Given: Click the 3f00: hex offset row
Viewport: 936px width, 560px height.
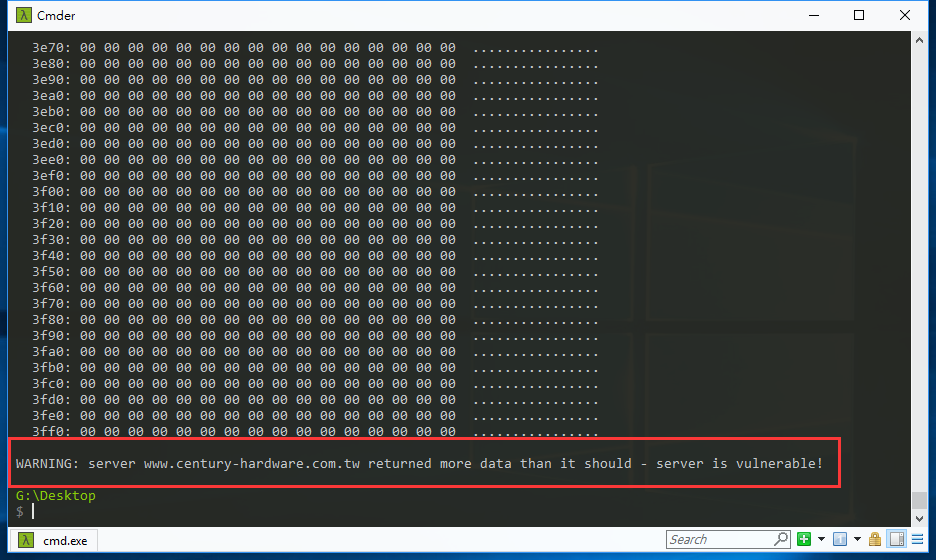Looking at the screenshot, I should tap(315, 192).
